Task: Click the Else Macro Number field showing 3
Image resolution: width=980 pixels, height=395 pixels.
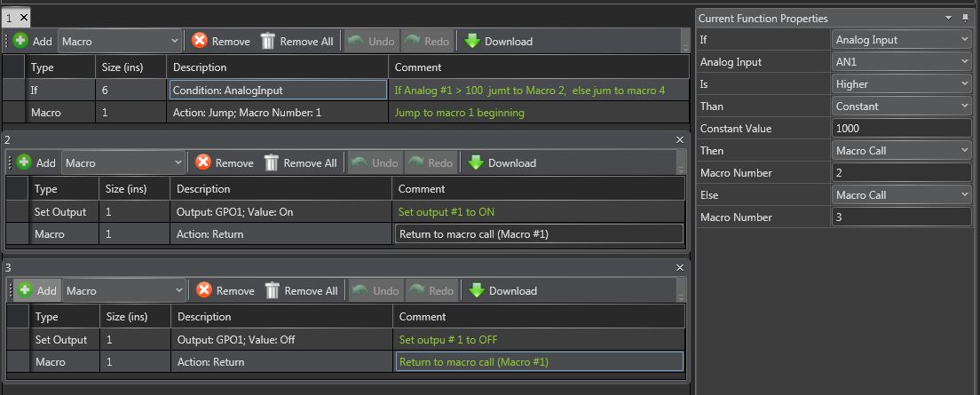Action: pos(901,217)
